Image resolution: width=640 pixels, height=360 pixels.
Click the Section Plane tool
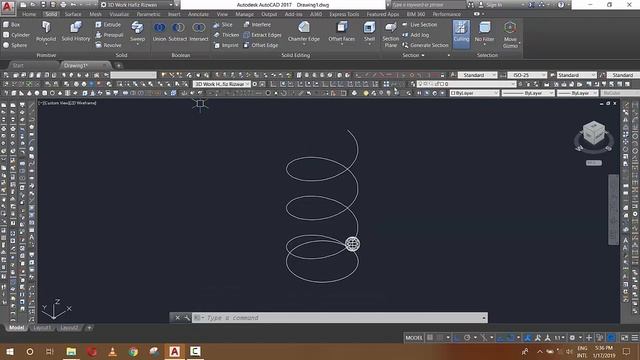[x=391, y=35]
